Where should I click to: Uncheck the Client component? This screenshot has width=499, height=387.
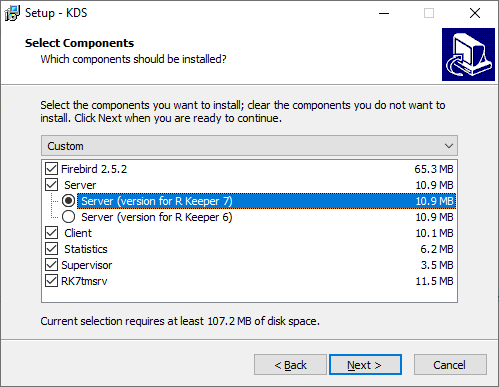tap(51, 233)
